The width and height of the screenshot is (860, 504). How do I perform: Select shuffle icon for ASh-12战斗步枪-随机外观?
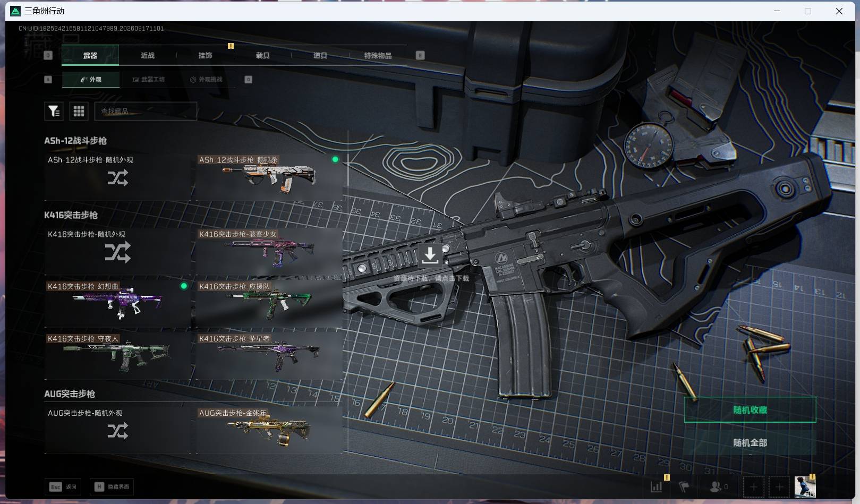(x=117, y=178)
